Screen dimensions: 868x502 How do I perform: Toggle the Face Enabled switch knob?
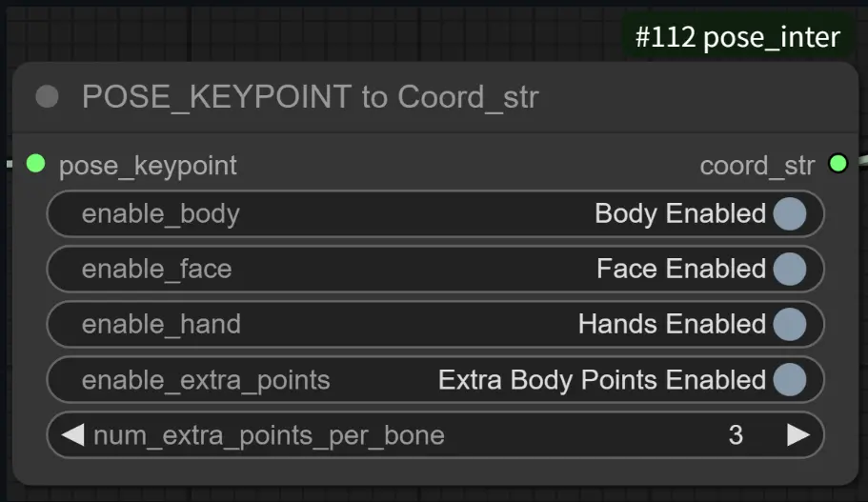click(x=790, y=270)
